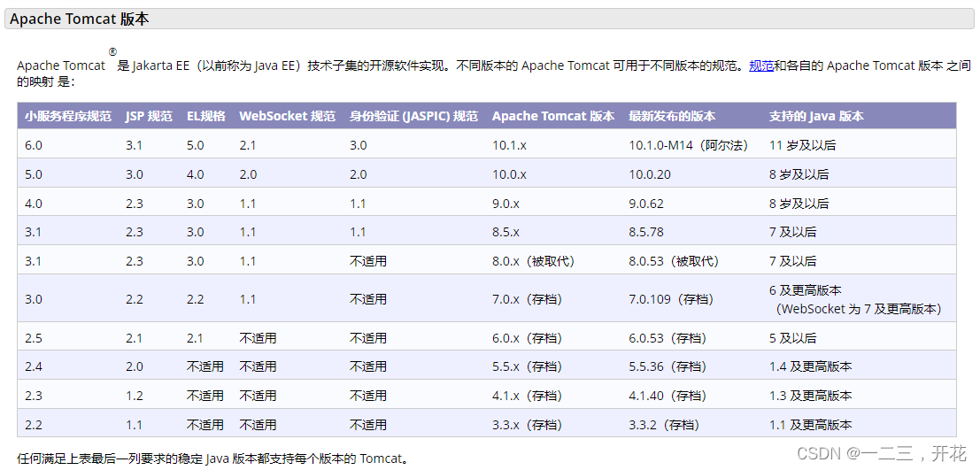Click the EL规格 column header
Viewport: 980px width, 470px height.
(205, 116)
